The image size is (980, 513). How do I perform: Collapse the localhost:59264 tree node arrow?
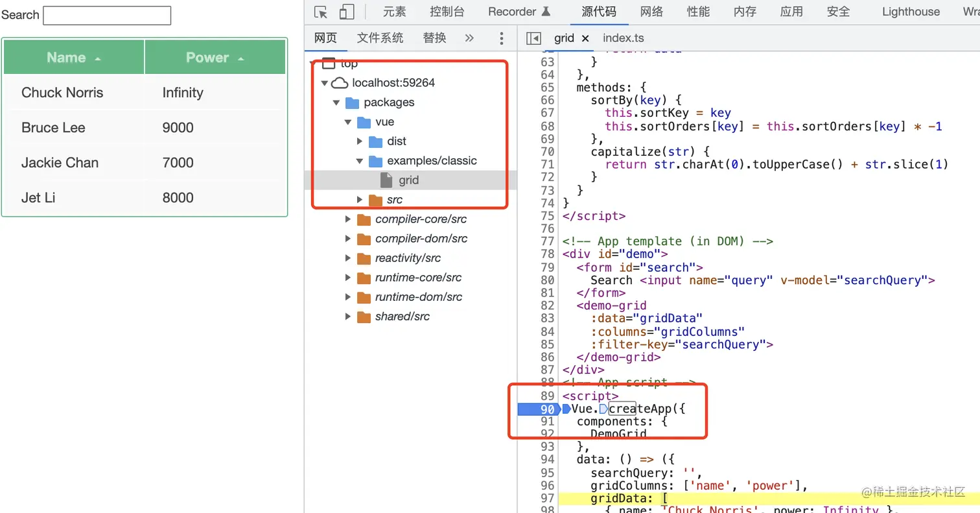click(325, 83)
